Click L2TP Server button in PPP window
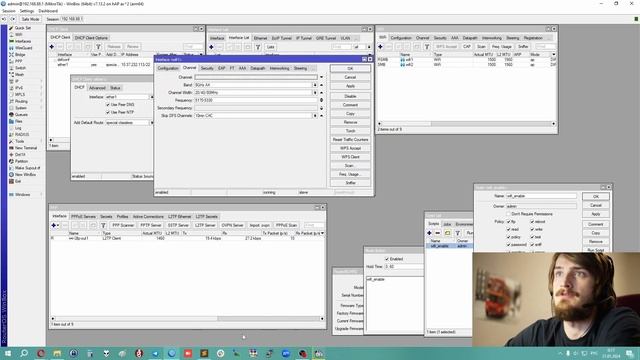Screen dimensions: 640x360 (x=205, y=225)
